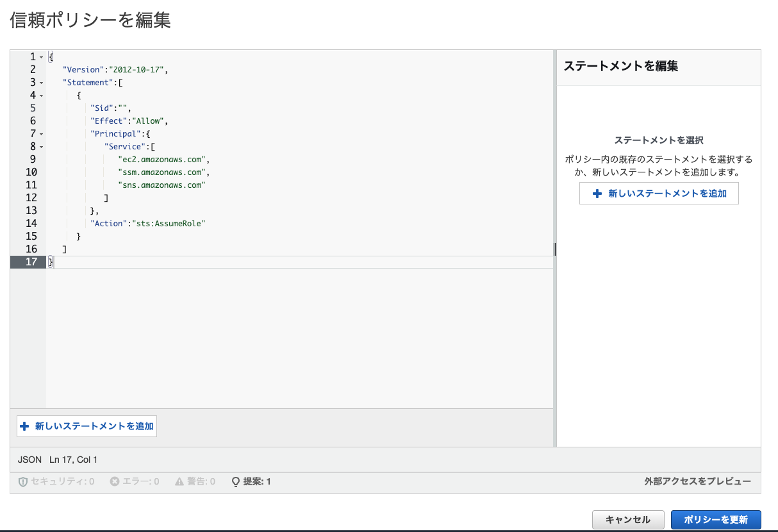Collapse the Principal block fold at line 7
Screen dimensions: 778x532
click(42, 133)
